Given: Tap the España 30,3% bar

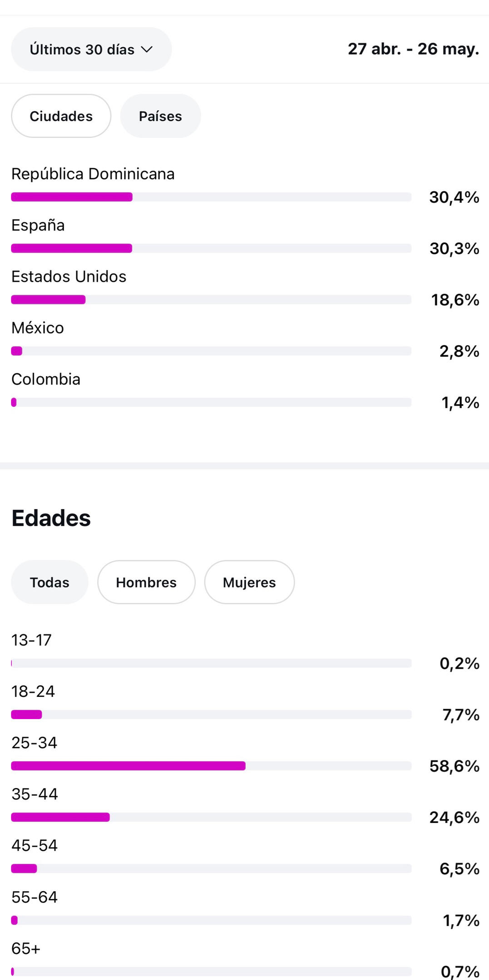Looking at the screenshot, I should [x=211, y=248].
